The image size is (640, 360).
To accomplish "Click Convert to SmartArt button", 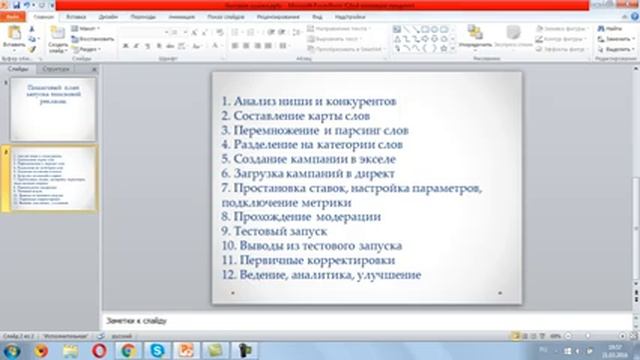I will [347, 49].
